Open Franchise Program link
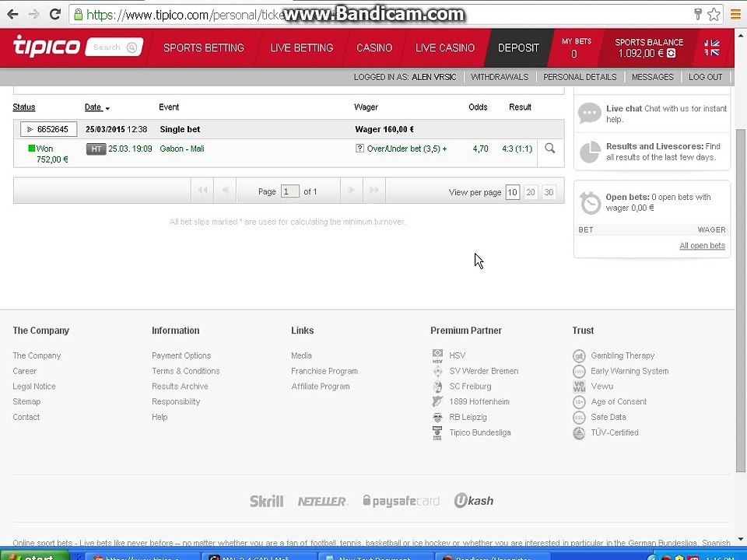The width and height of the screenshot is (747, 560). [324, 371]
